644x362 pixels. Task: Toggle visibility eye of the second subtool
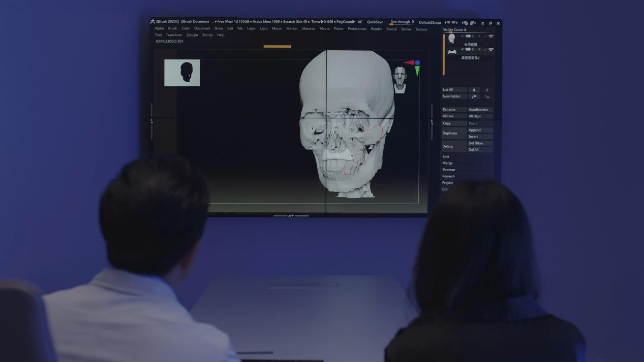pos(491,49)
